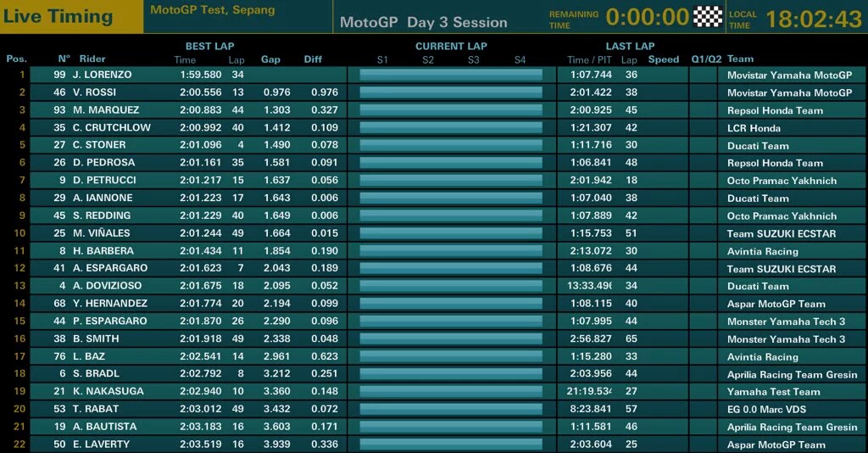Click the Movistar Yamaha MotoGP team in Lorenzo's row
The image size is (868, 453).
(789, 75)
